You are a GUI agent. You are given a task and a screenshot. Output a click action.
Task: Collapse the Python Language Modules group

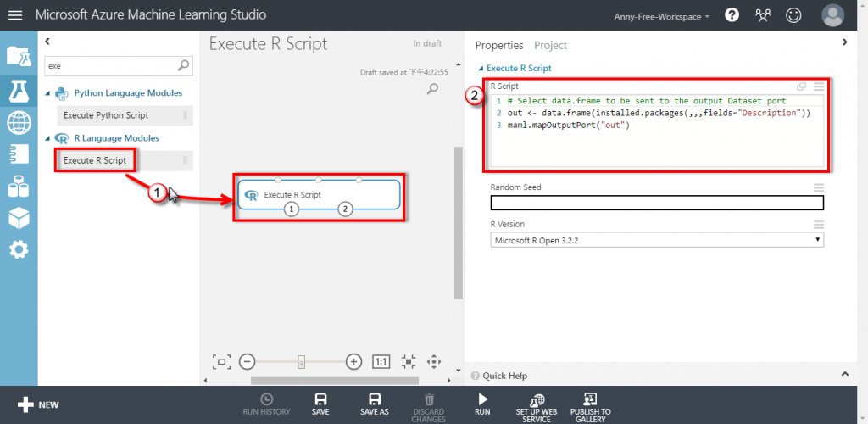point(47,93)
